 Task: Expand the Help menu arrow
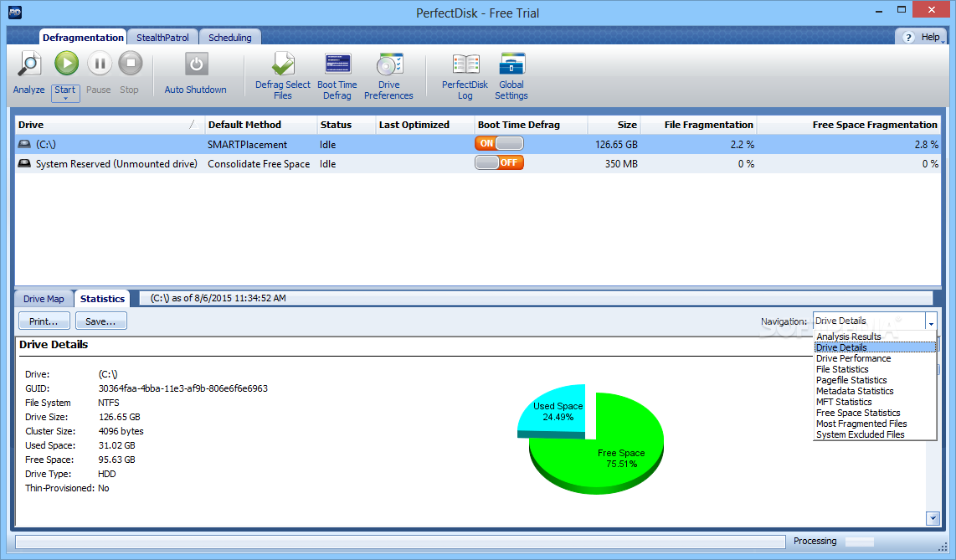pyautogui.click(x=943, y=42)
